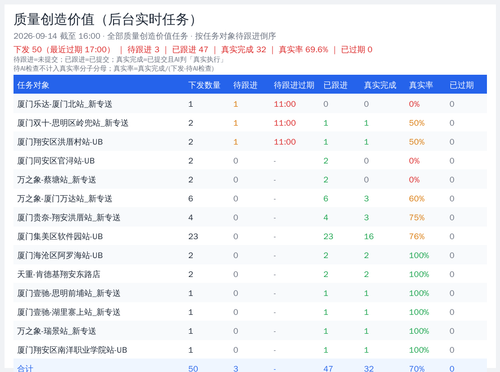Click the 真实完成 total 32 in 合计 row
The image size is (500, 372).
point(369,369)
